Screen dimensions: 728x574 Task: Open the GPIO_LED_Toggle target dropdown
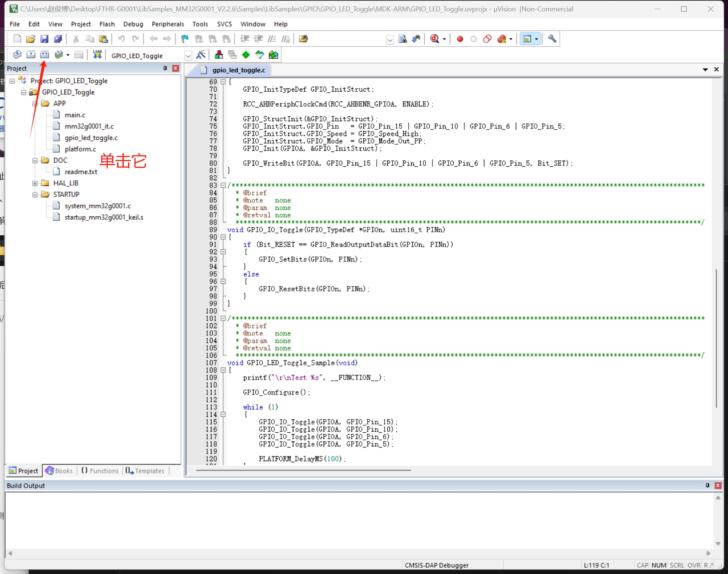(188, 56)
